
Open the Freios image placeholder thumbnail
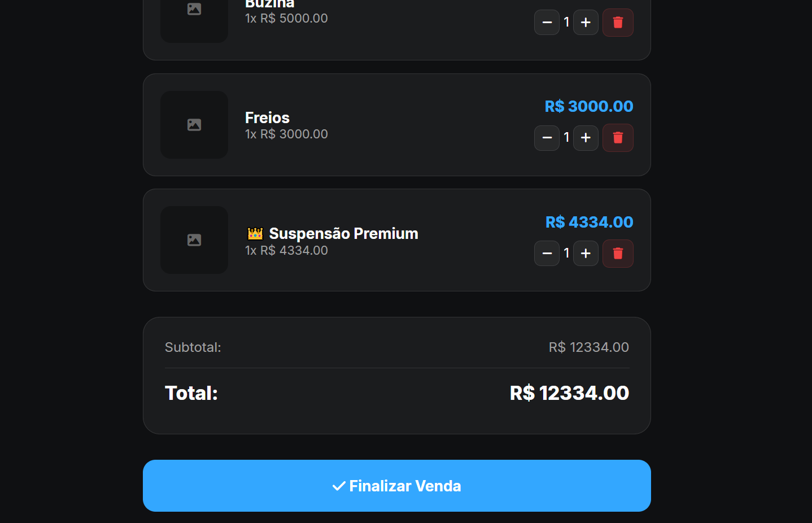click(194, 125)
